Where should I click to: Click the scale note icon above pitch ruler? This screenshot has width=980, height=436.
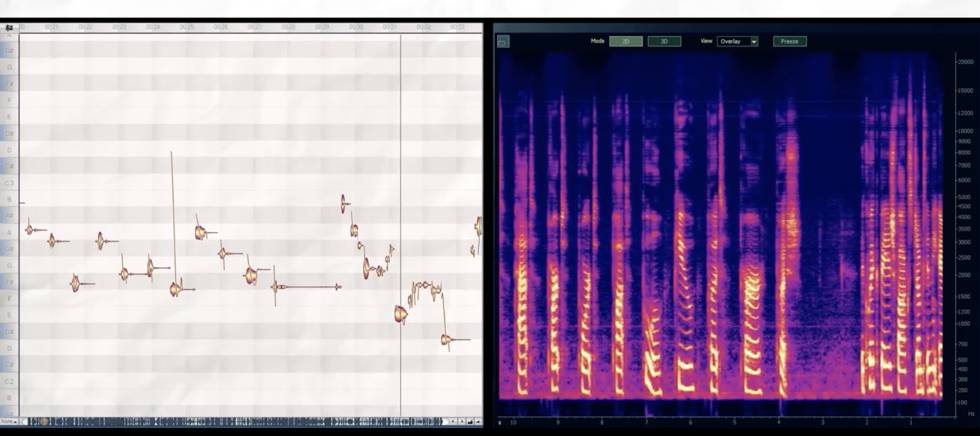pyautogui.click(x=9, y=27)
